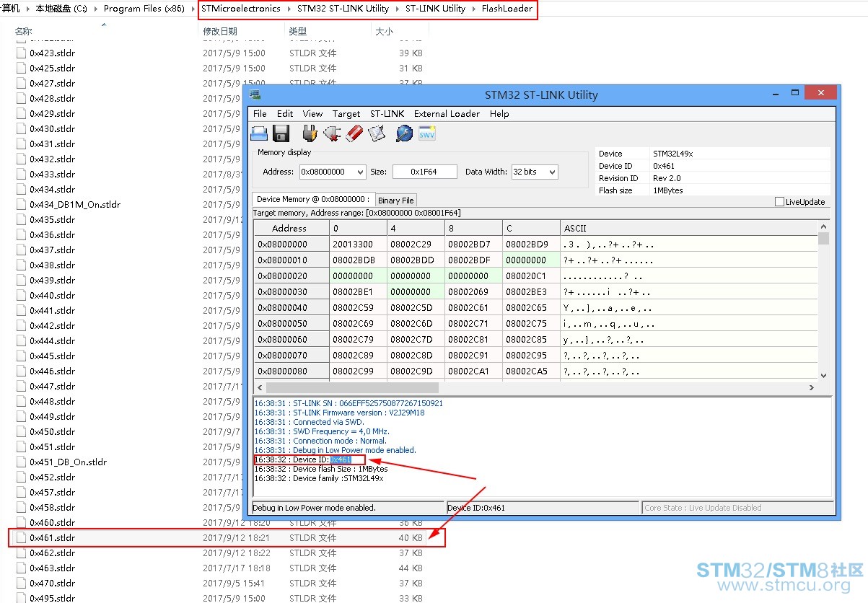Select the 0x444.stldr file
This screenshot has width=868, height=603.
pyautogui.click(x=52, y=340)
